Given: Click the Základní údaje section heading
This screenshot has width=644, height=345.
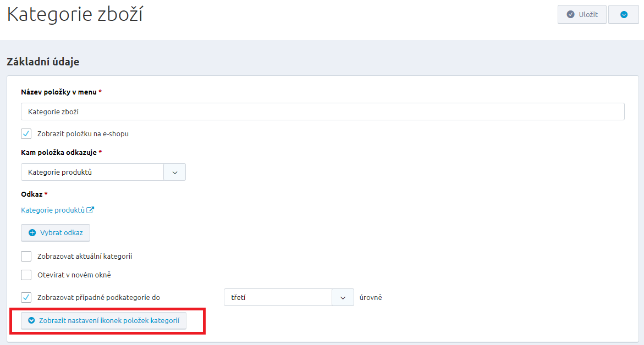Looking at the screenshot, I should click(x=43, y=62).
